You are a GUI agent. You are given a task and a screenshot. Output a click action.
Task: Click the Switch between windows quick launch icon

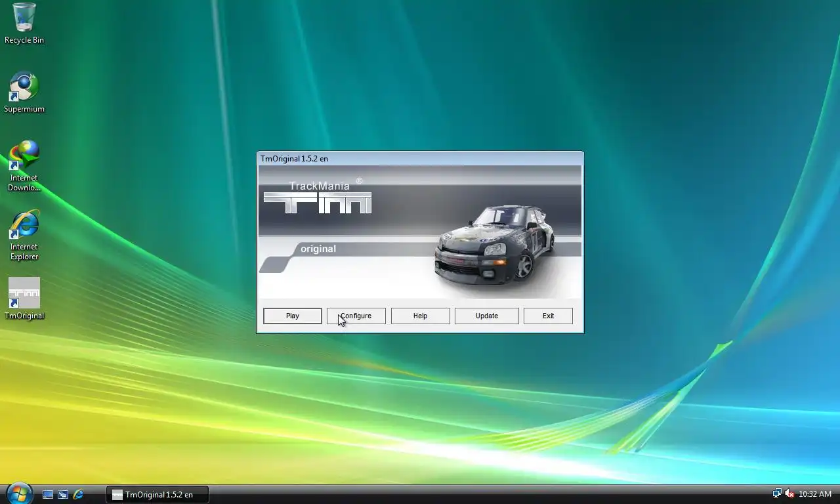coord(63,494)
